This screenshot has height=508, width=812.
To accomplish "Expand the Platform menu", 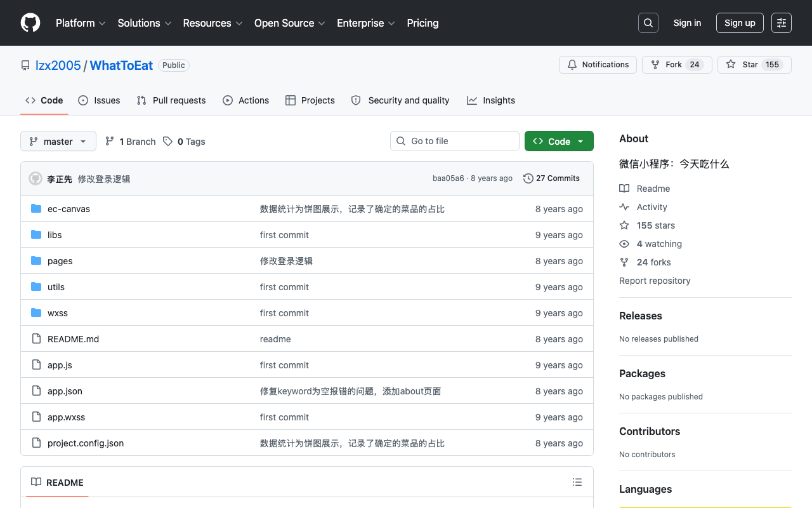I will tap(80, 23).
